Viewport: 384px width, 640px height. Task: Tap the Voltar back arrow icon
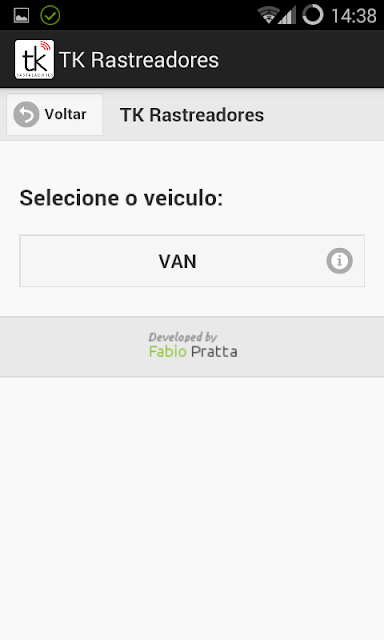pyautogui.click(x=27, y=114)
